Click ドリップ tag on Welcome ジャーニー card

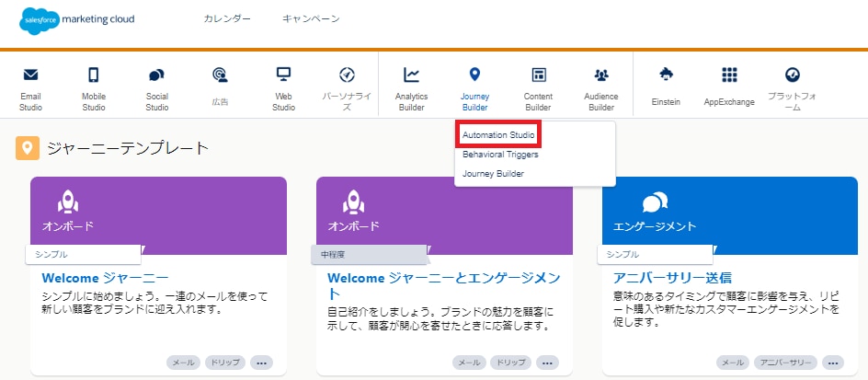pos(225,363)
